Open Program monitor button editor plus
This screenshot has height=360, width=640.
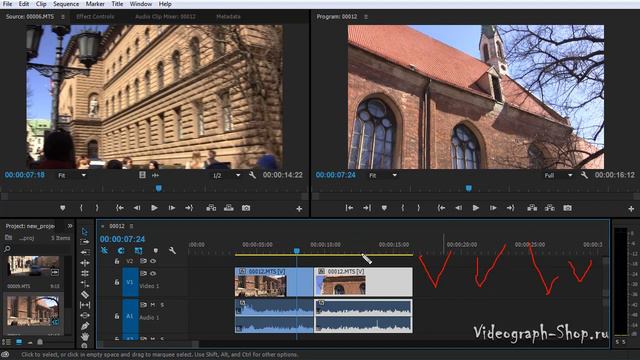[631, 209]
